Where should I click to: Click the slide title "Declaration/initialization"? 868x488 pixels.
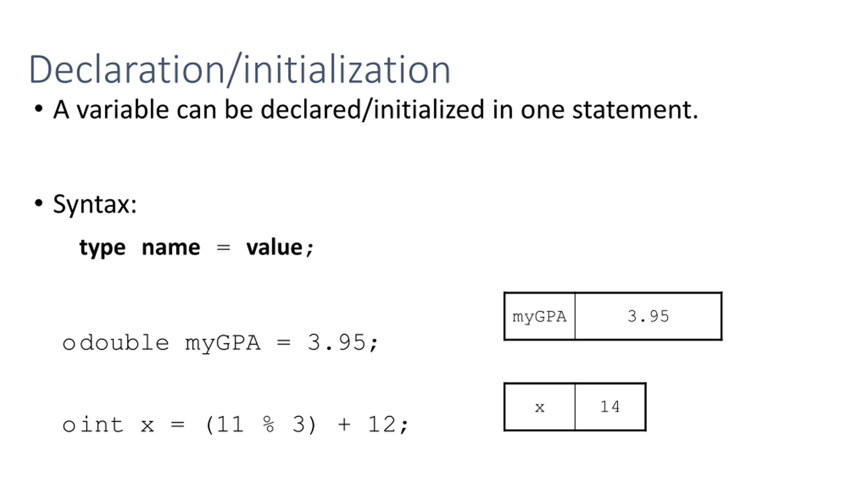point(239,69)
